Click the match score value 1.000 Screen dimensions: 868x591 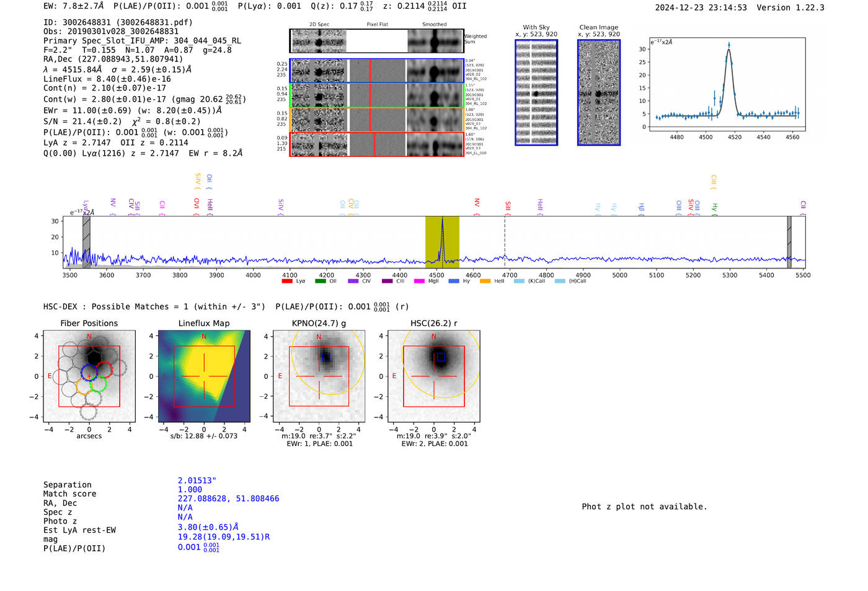[190, 490]
